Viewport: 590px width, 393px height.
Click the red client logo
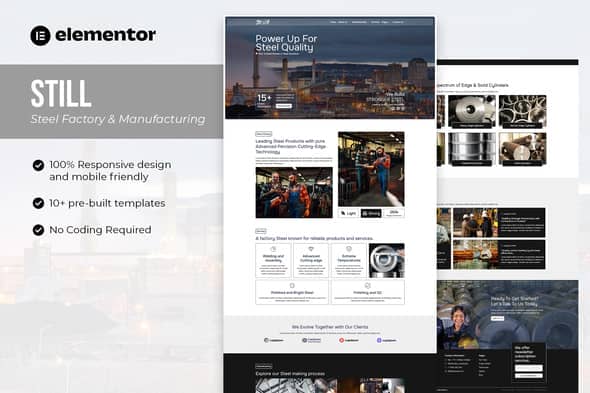(x=349, y=340)
